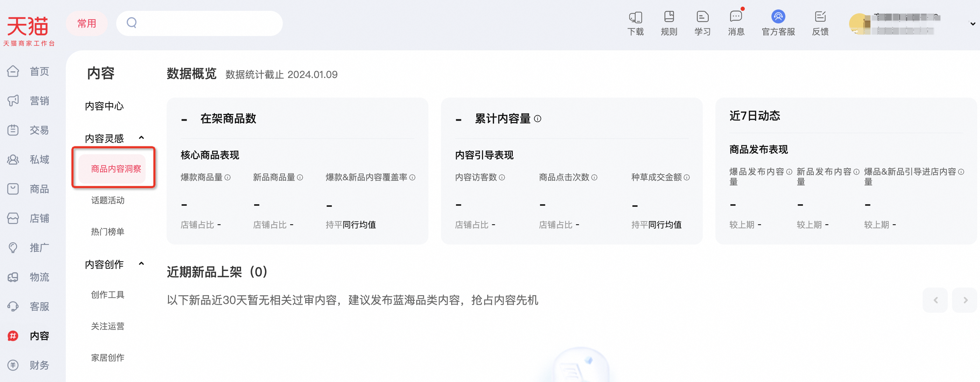Open 营销 in the sidebar
This screenshot has width=980, height=382.
tap(29, 101)
